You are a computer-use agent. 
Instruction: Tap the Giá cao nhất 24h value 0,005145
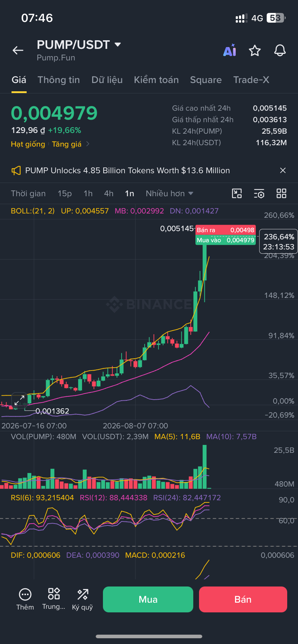[270, 108]
